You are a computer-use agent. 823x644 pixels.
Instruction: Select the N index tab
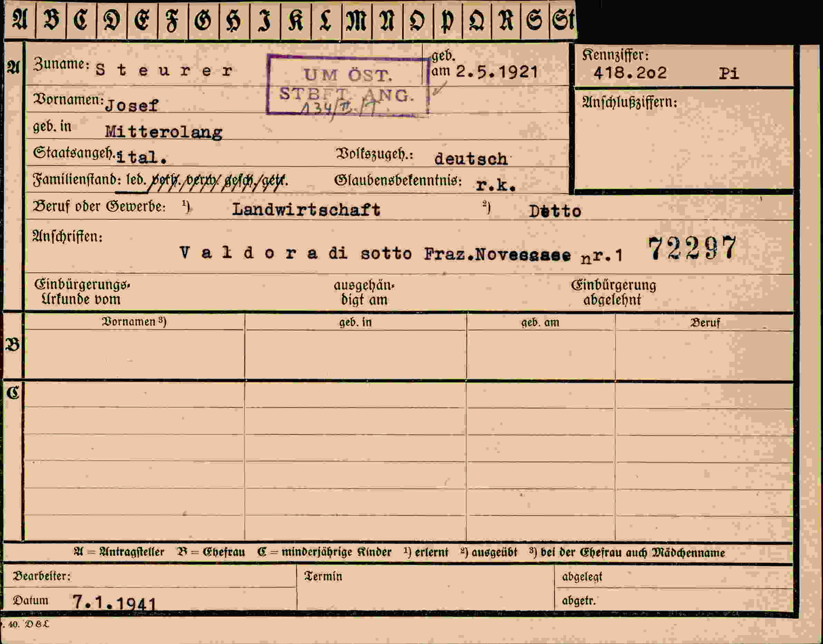coord(387,20)
